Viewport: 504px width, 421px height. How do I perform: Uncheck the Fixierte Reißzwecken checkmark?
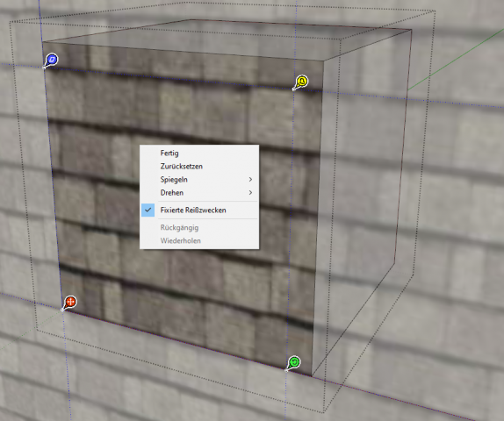click(x=148, y=210)
